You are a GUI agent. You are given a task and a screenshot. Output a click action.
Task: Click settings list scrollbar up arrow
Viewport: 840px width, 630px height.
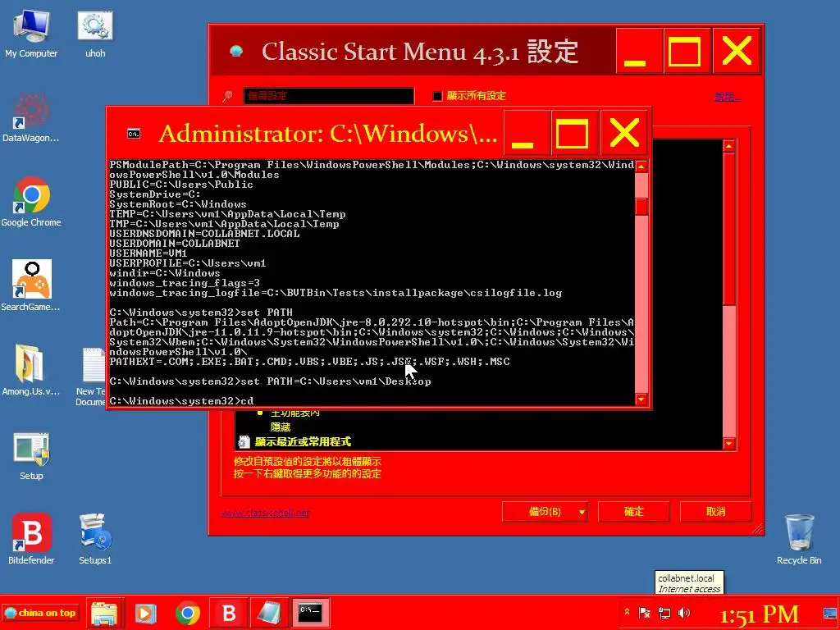(x=729, y=146)
